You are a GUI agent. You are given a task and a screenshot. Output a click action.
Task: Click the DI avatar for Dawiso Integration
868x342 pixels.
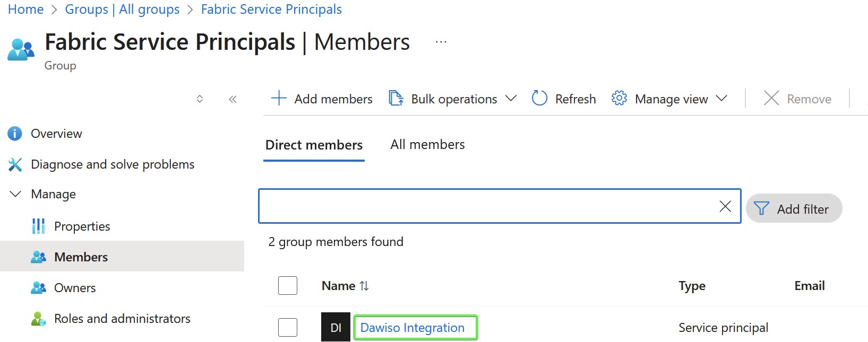335,327
